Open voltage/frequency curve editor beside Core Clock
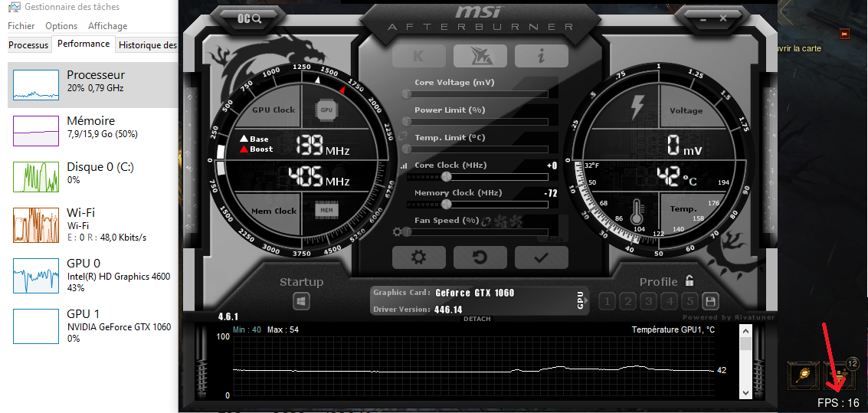 coord(403,166)
